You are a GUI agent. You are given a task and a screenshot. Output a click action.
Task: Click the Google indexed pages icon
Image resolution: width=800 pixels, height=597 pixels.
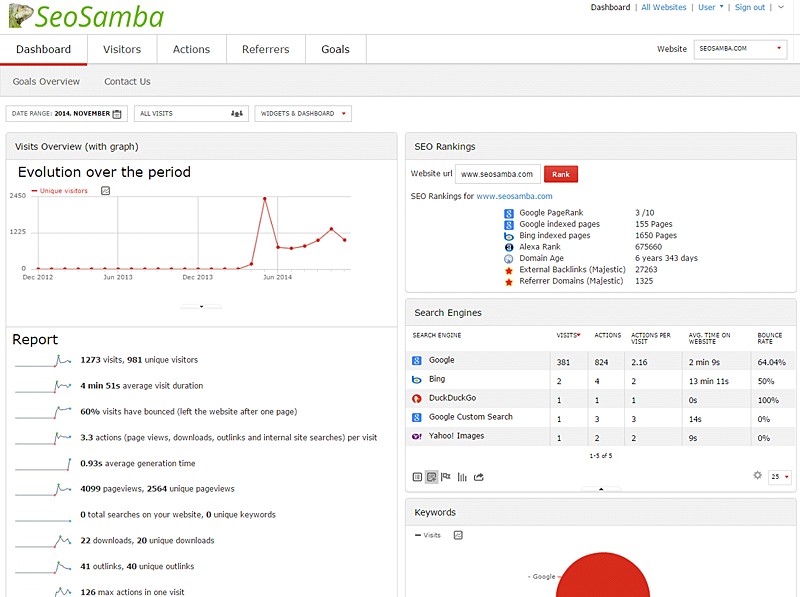(509, 225)
